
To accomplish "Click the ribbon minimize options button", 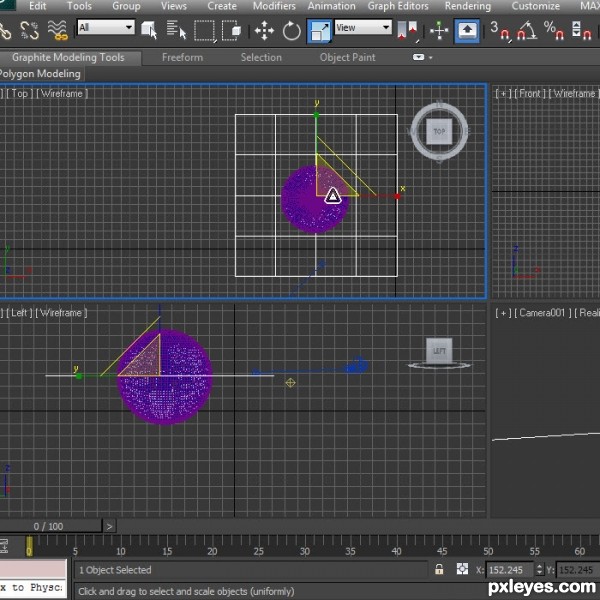I will click(x=419, y=57).
